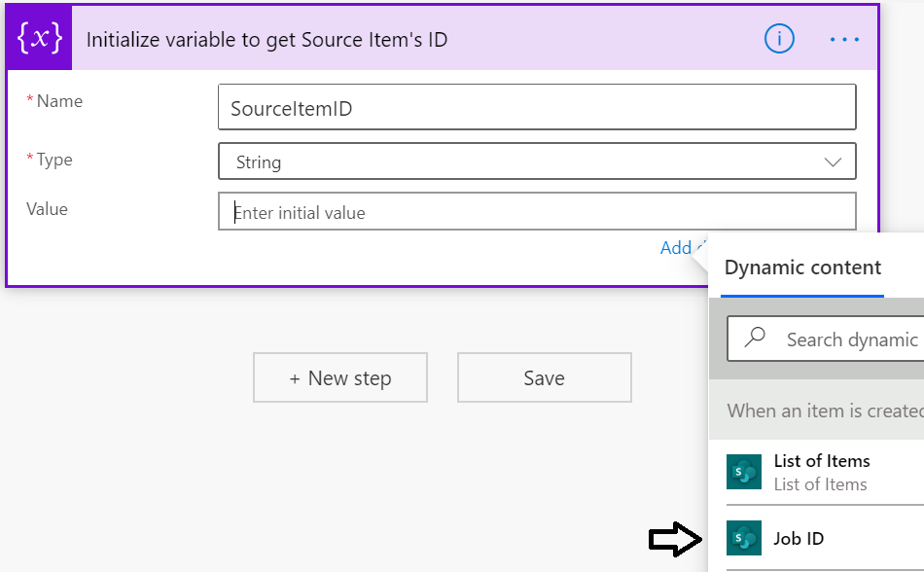Open the Add dynamic content link
924x572 pixels.
tap(677, 247)
